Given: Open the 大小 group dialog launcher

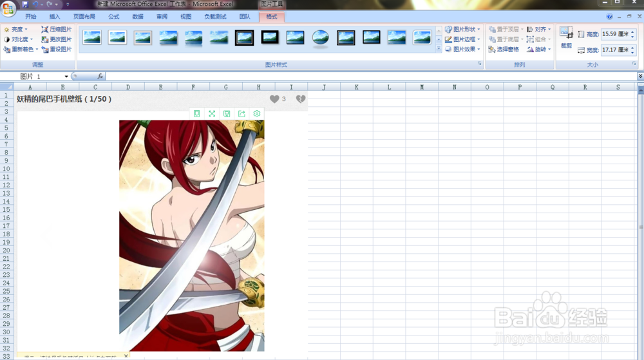Looking at the screenshot, I should (x=634, y=64).
